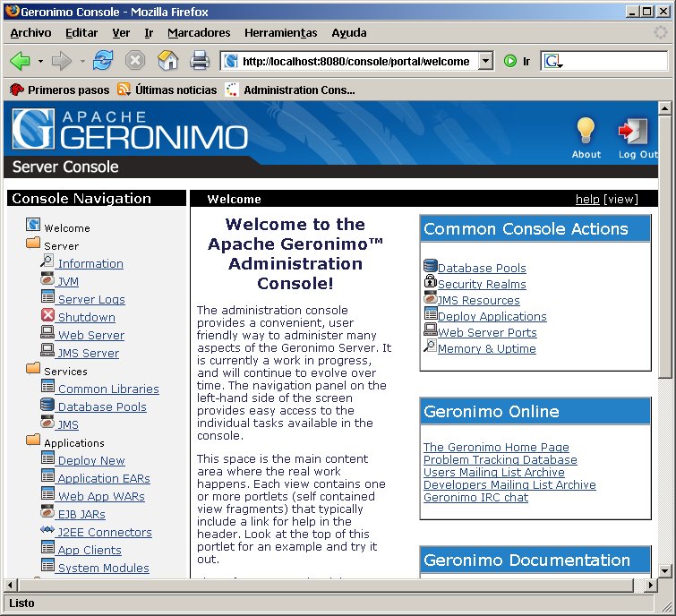676x616 pixels.
Task: Open the Administration Cons... bookmark
Action: (x=290, y=90)
